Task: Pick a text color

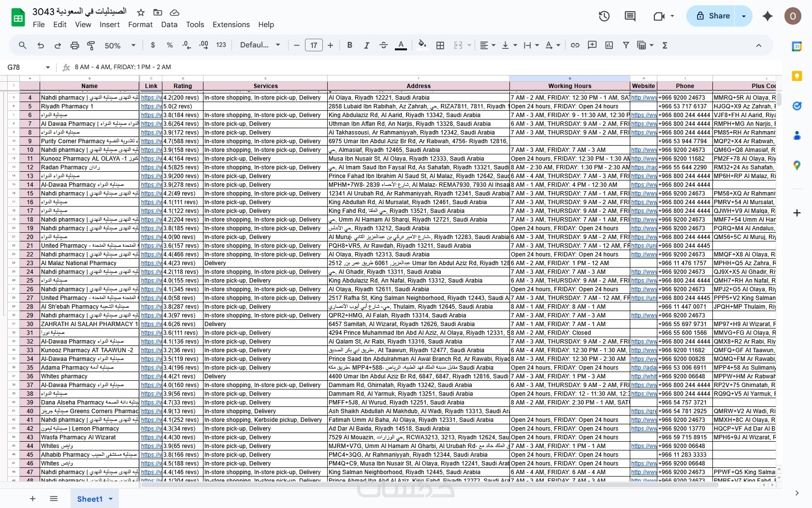Action: click(401, 45)
